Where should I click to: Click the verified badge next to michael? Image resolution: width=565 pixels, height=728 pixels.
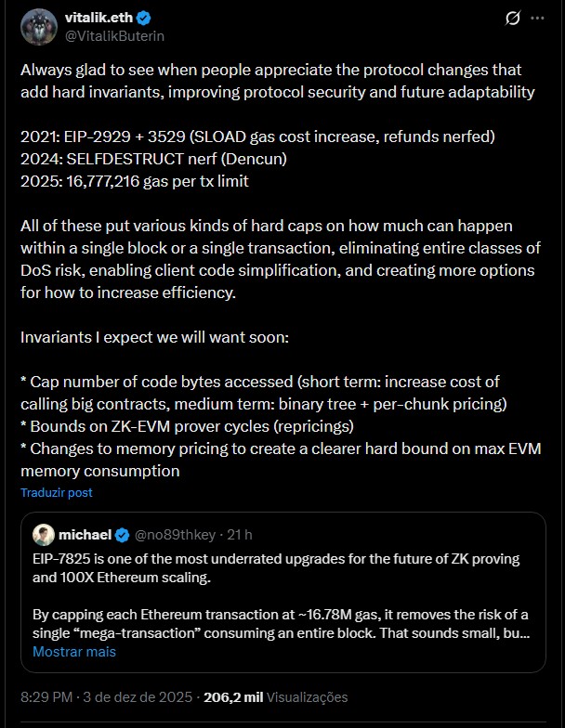pos(122,535)
